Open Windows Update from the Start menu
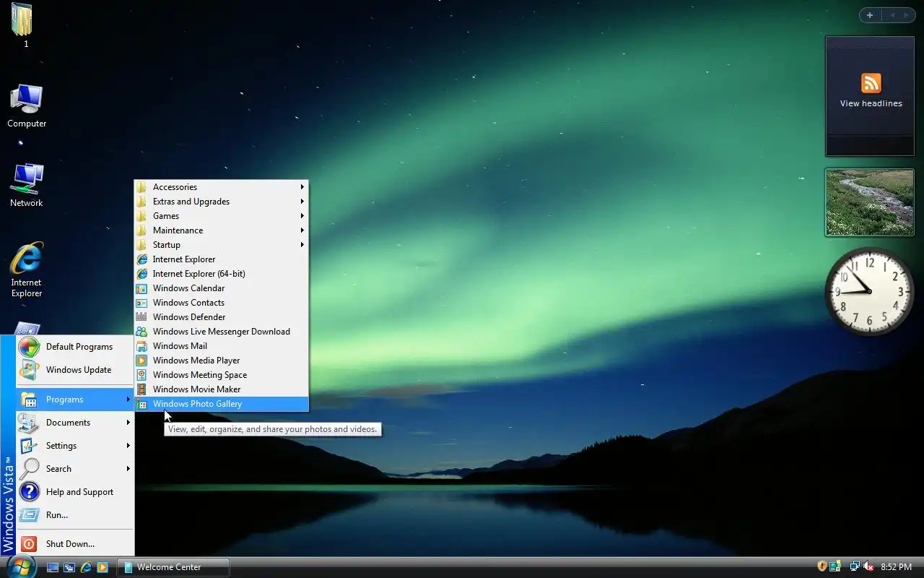924x578 pixels. (74, 370)
